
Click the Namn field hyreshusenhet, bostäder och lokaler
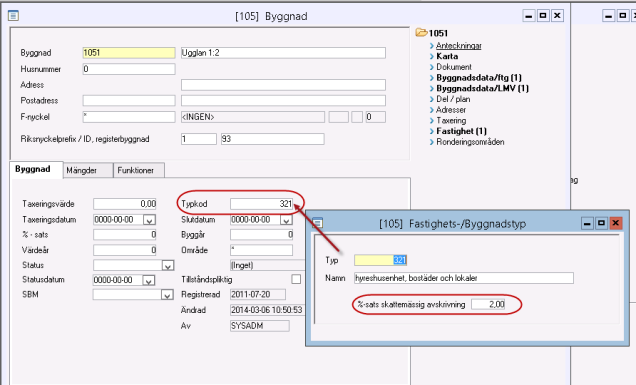pyautogui.click(x=464, y=278)
